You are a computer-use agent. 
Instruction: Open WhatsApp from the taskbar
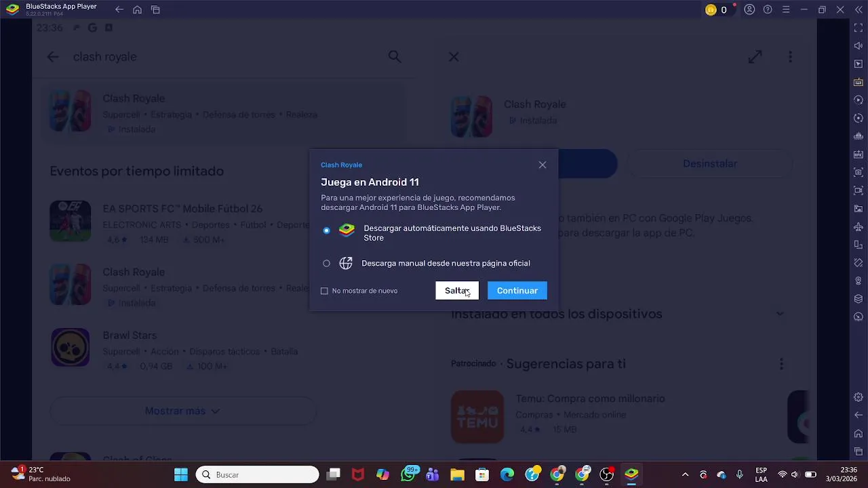tap(409, 474)
